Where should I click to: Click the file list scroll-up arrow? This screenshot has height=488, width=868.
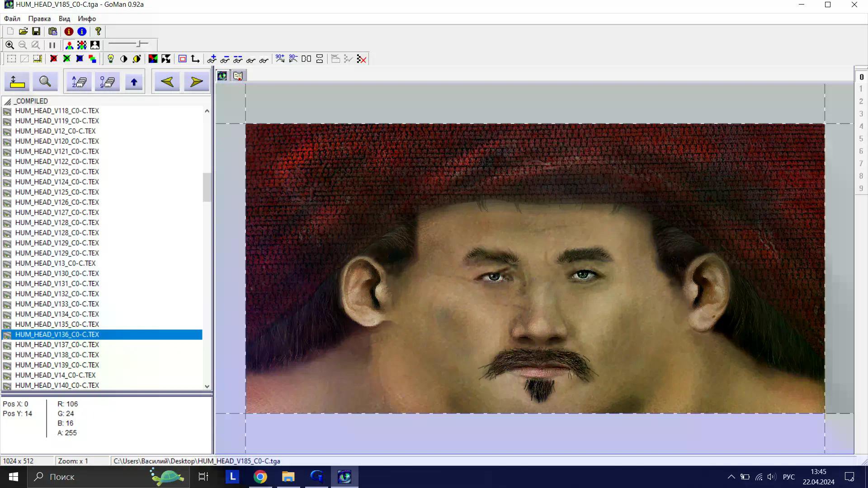(207, 111)
